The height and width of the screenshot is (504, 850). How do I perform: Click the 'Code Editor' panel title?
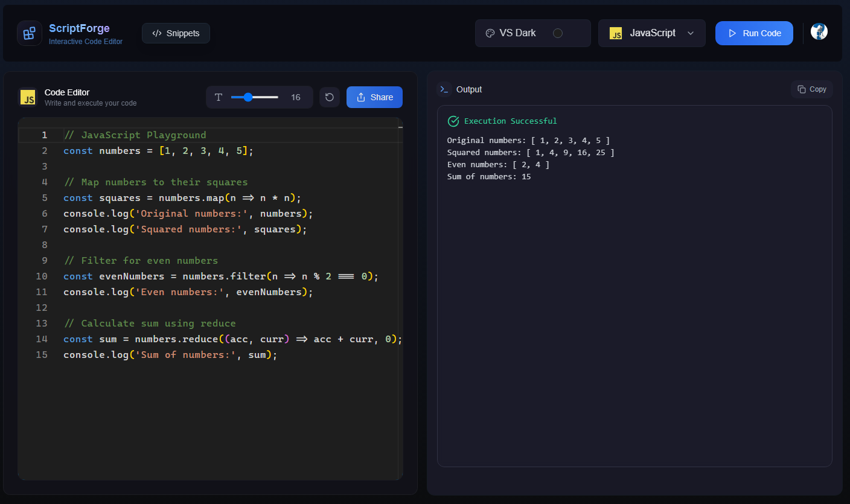pos(67,92)
